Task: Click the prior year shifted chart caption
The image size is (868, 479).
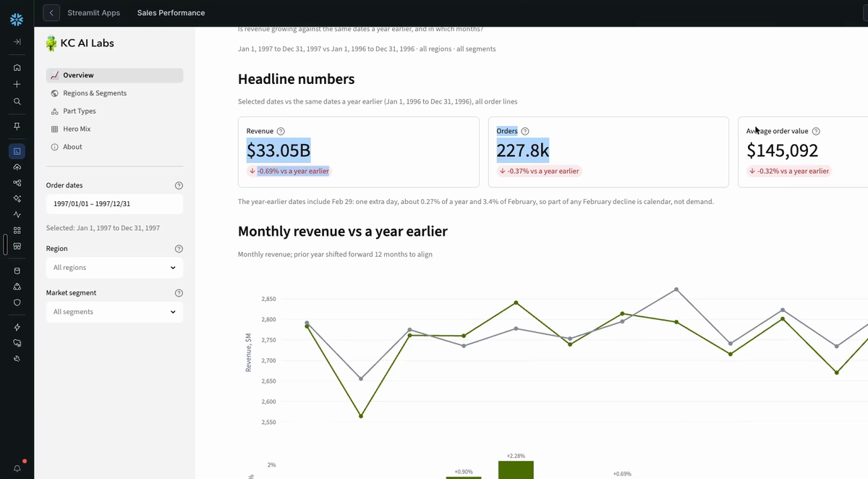Action: (335, 255)
